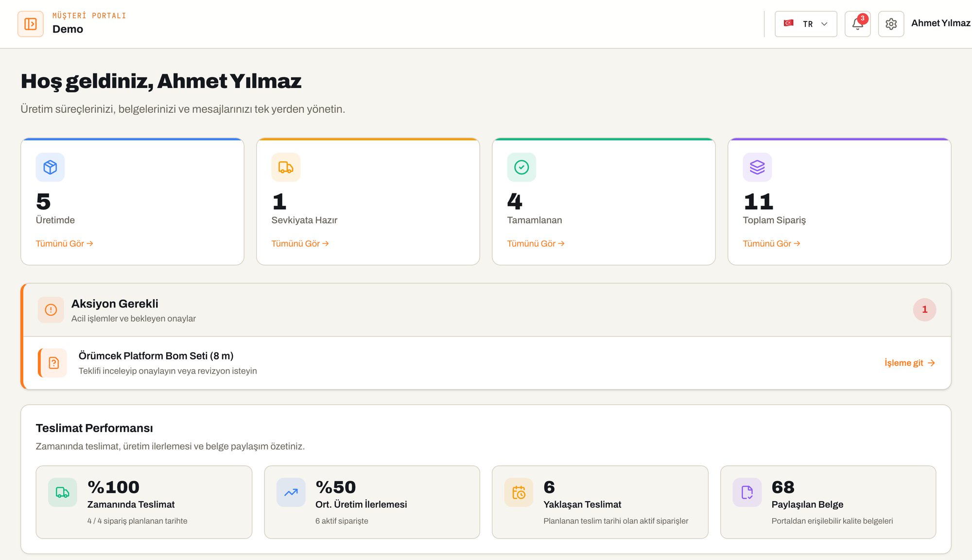The height and width of the screenshot is (560, 972).
Task: Click the %100 Zamanında Teslimat value
Action: point(113,487)
